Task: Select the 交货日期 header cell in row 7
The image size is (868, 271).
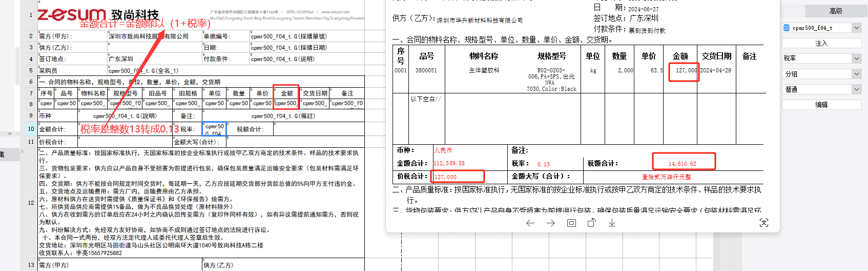Action: pyautogui.click(x=315, y=93)
